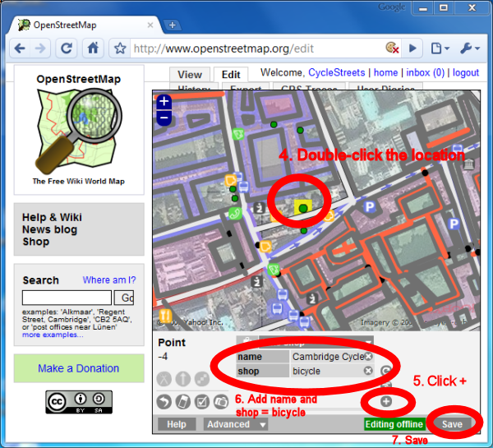Image resolution: width=493 pixels, height=448 pixels.
Task: Click the GPS device icon in editor panel
Action: [183, 402]
